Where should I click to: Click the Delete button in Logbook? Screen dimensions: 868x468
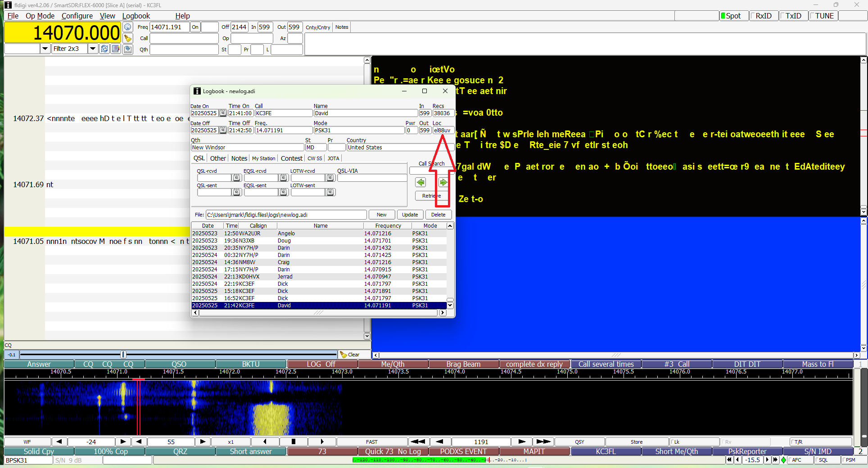[439, 215]
